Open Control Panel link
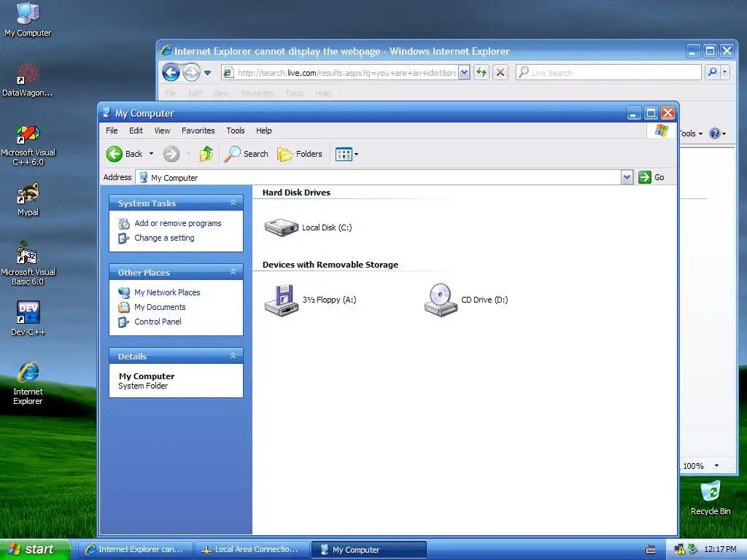Image resolution: width=747 pixels, height=560 pixels. [158, 322]
